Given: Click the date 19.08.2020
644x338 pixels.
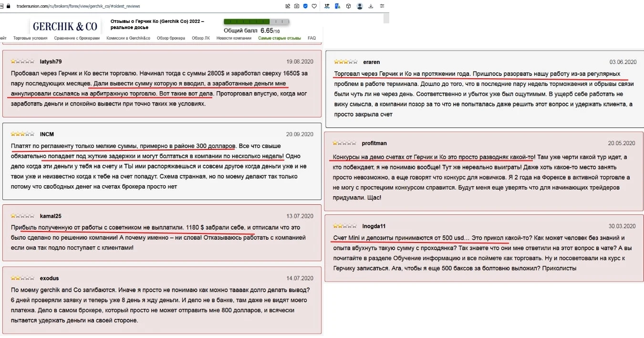Looking at the screenshot, I should click(x=300, y=62).
